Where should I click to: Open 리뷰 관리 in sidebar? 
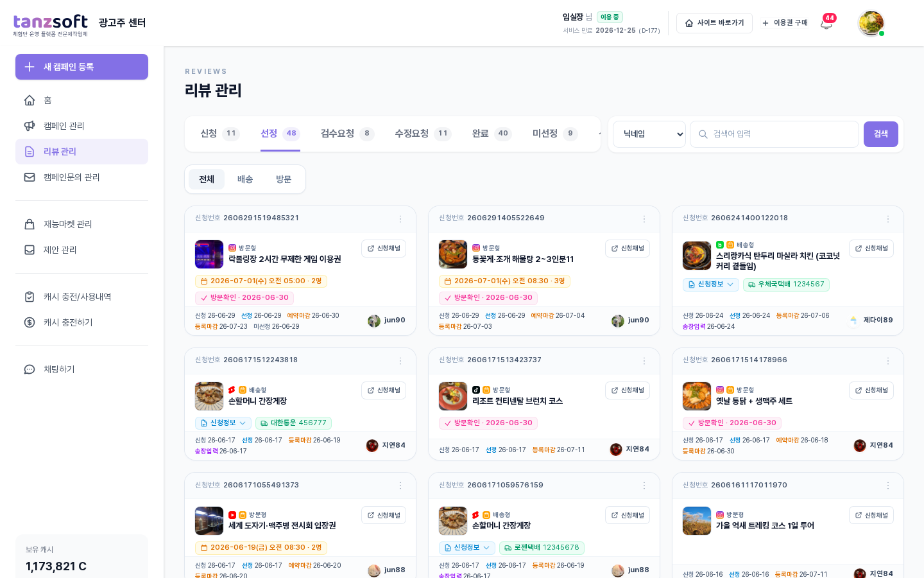click(x=81, y=152)
